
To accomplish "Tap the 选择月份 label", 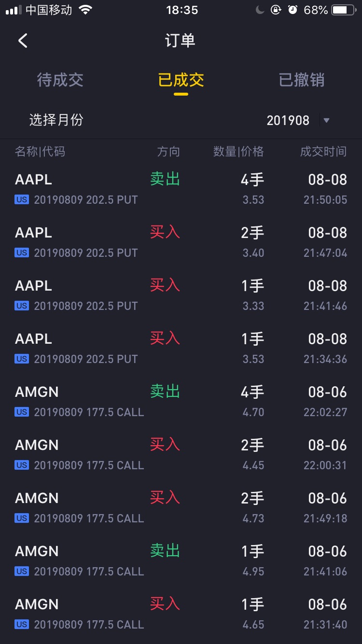I will point(56,120).
